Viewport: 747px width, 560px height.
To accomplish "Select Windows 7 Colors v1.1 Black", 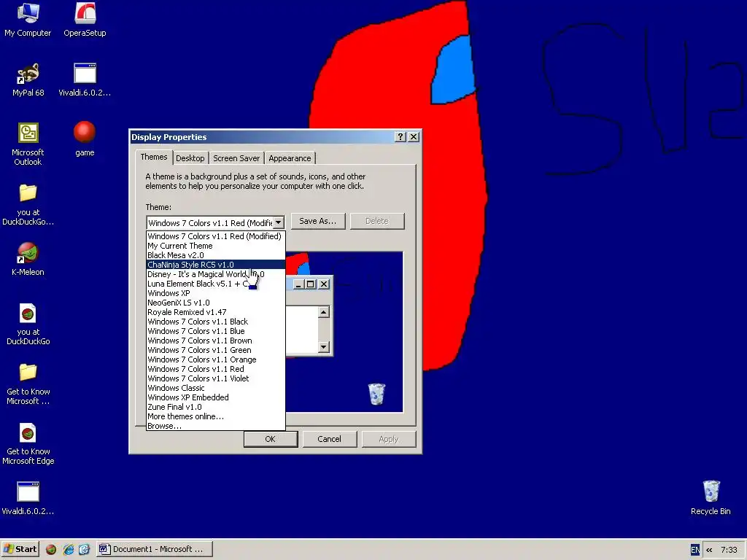I will point(216,322).
